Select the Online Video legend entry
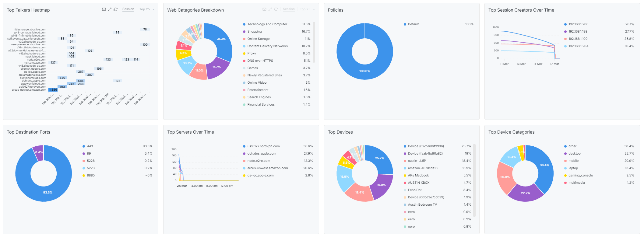Viewport: 644px width, 237px height. tap(277, 83)
